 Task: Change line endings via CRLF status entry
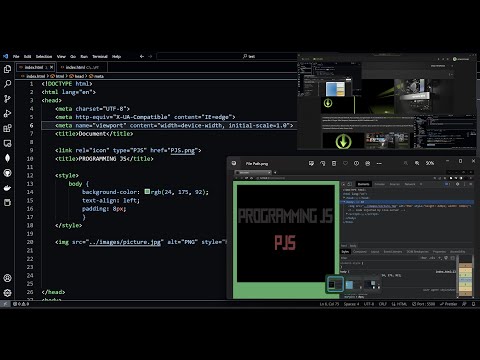[383, 304]
